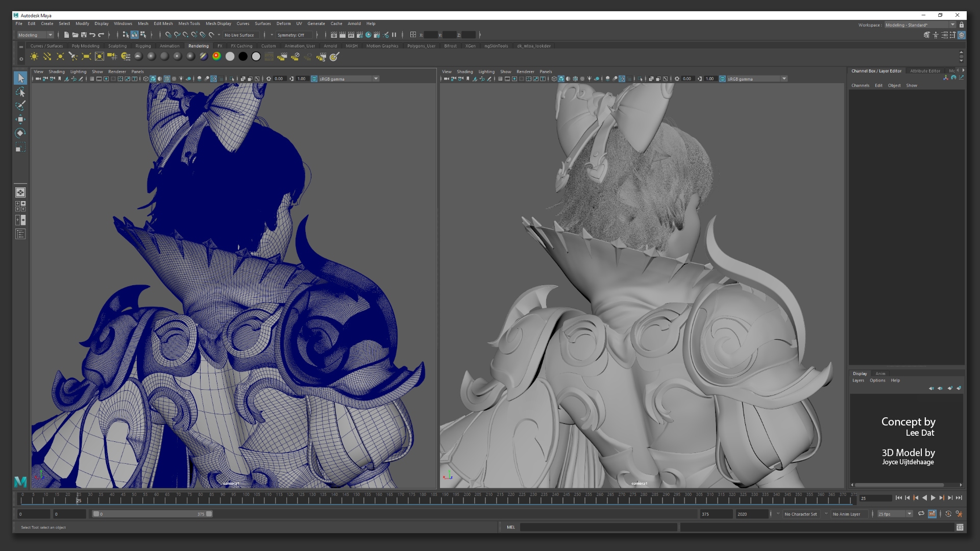This screenshot has height=551, width=980.
Task: Activate the Move tool in toolbox
Action: click(20, 119)
